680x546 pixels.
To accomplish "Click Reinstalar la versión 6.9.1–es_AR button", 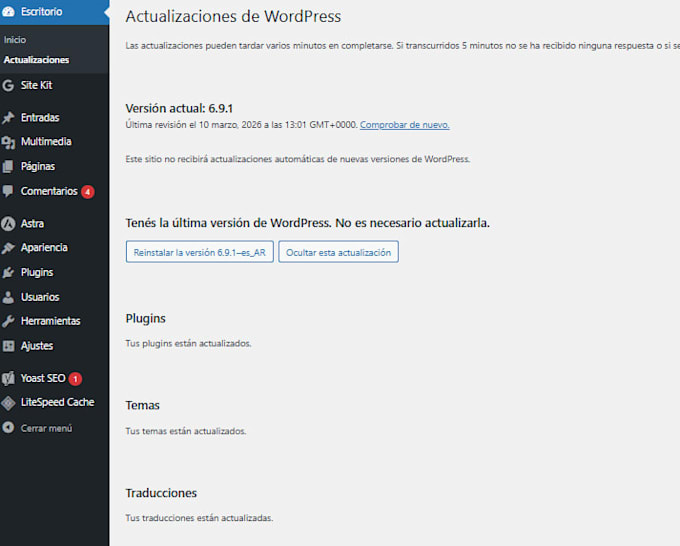I will coord(199,252).
